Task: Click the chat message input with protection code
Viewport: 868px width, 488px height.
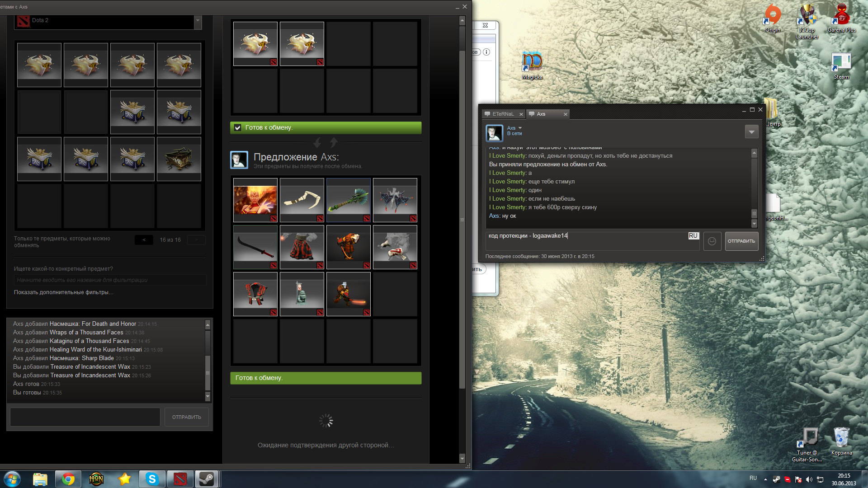Action: pyautogui.click(x=592, y=241)
